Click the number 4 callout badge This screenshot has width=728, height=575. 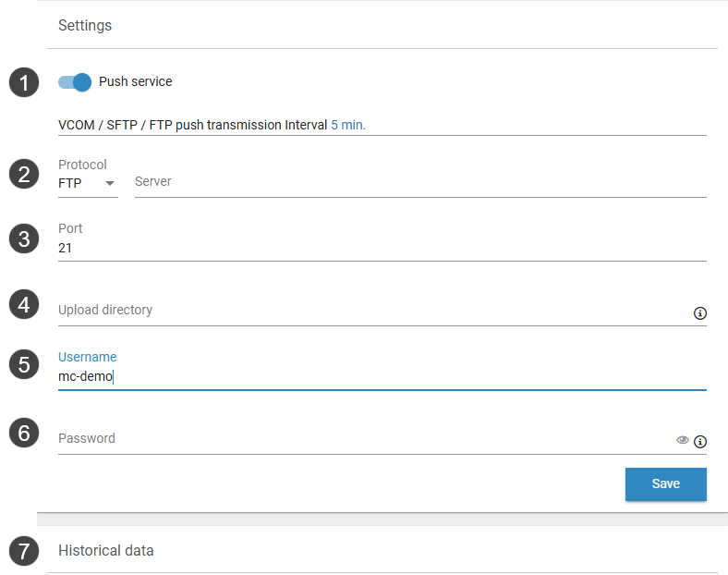24,303
